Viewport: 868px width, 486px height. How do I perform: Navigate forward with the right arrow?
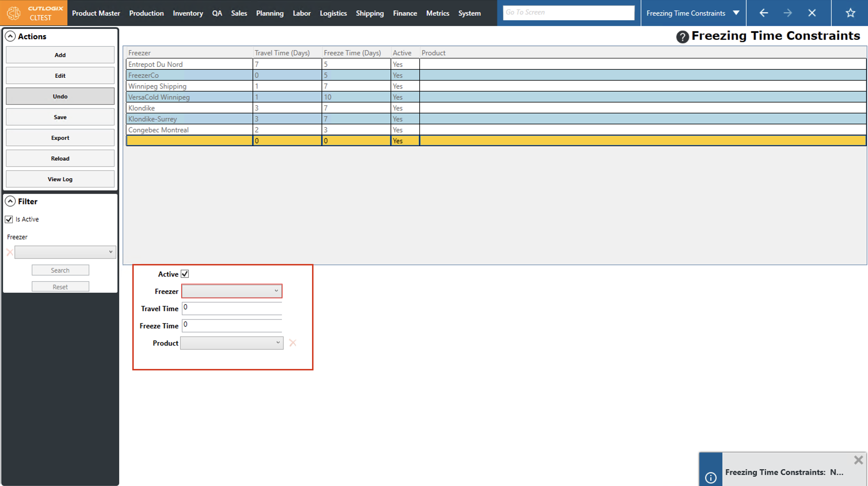pos(787,13)
